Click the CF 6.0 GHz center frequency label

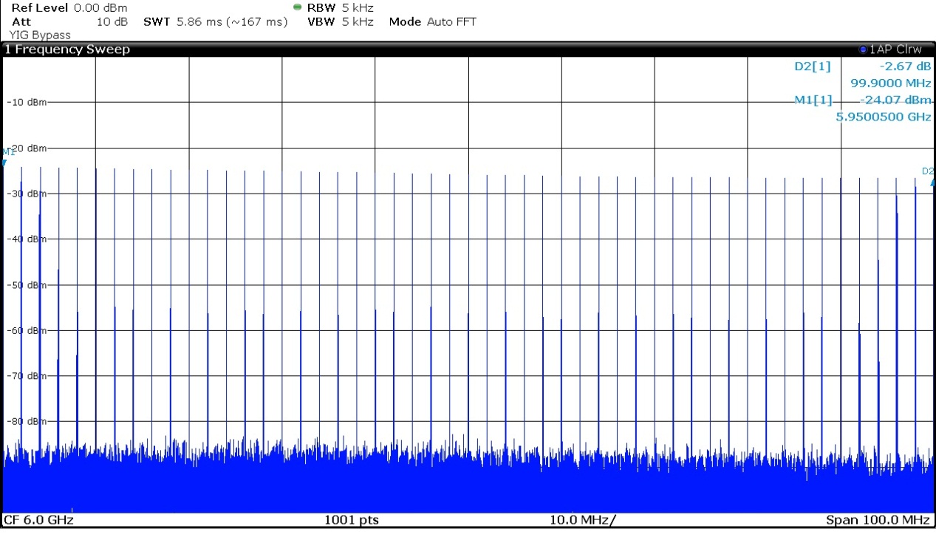point(39,520)
